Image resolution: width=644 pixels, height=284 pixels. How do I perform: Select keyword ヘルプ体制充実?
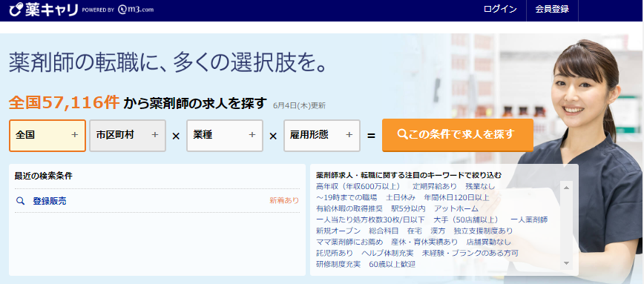(x=388, y=253)
